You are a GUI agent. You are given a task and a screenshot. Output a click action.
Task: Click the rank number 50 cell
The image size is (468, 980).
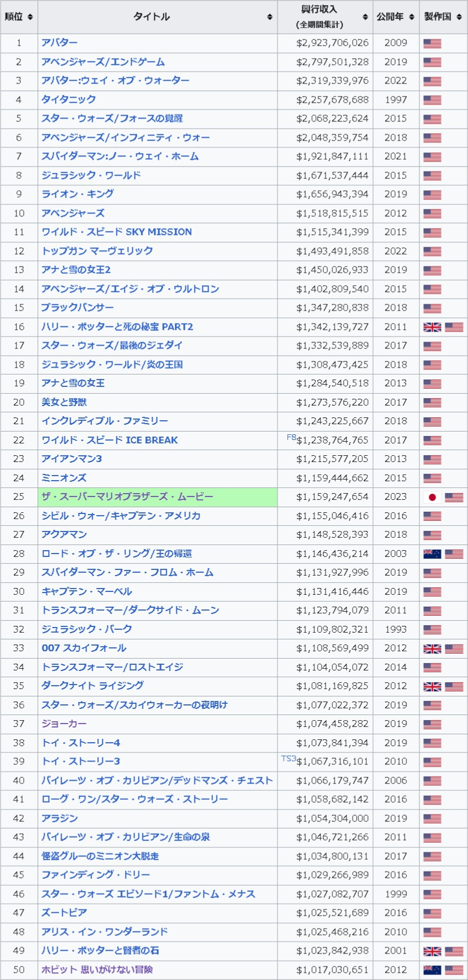pos(19,969)
